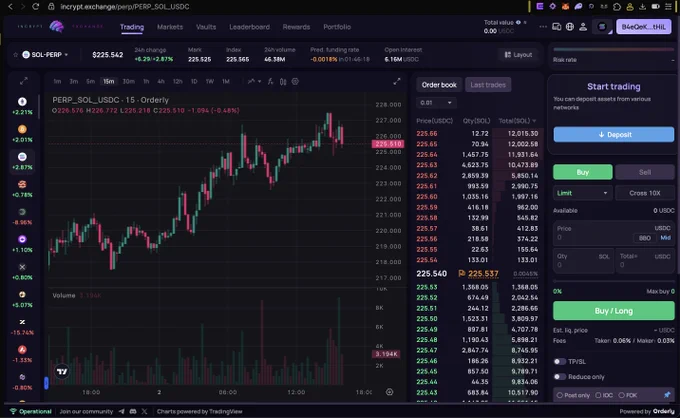
Task: Click the Incrypt Exchange logo
Action: pyautogui.click(x=56, y=26)
